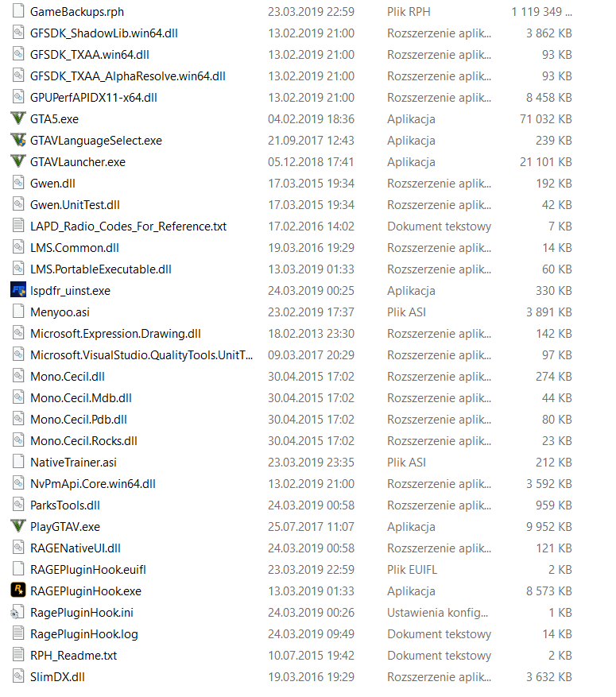Click the GTA5.exe application icon

[18, 119]
